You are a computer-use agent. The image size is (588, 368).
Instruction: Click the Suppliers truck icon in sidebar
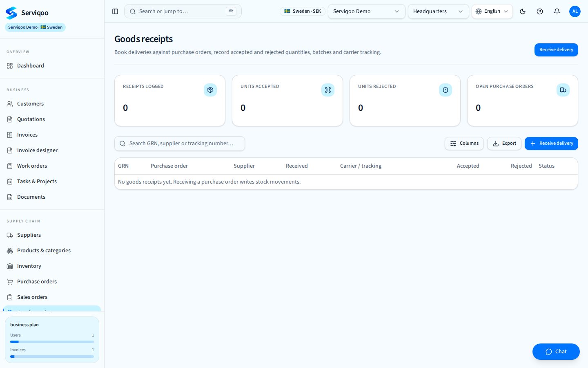[x=10, y=235]
